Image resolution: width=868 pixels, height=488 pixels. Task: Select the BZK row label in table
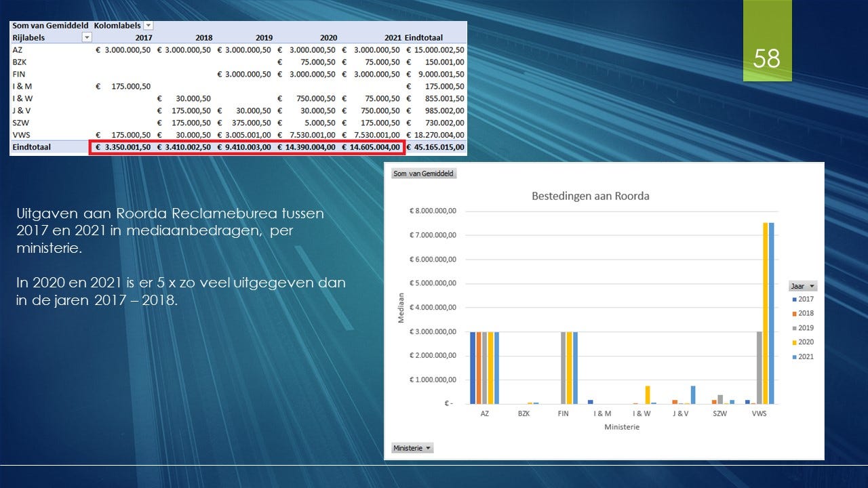19,62
